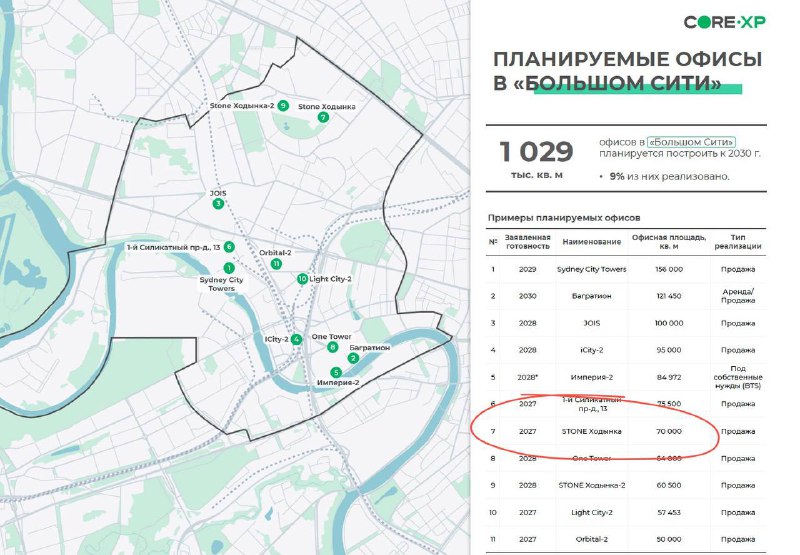Click 'Light City-2' name in the table
This screenshot has height=555, width=800.
tap(591, 512)
